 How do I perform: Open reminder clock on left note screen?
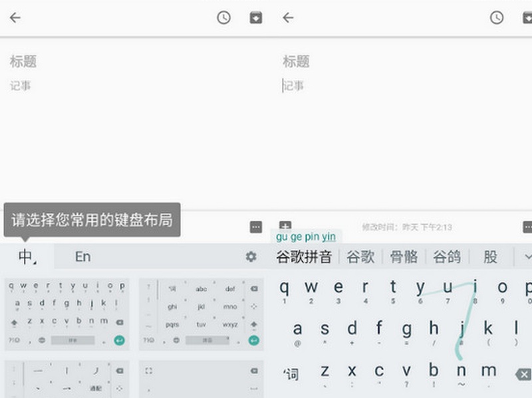[x=223, y=18]
